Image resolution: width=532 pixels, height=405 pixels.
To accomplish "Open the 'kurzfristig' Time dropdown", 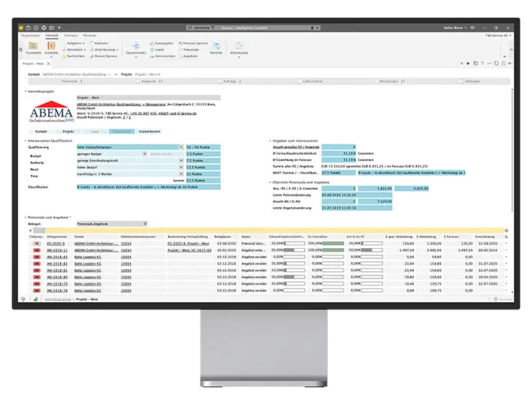I will click(181, 174).
